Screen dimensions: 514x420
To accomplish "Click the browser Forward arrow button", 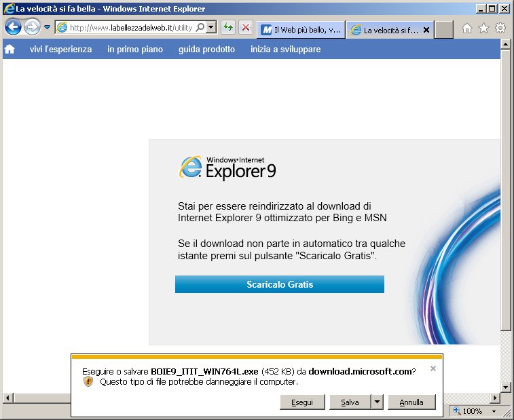I will pyautogui.click(x=32, y=27).
